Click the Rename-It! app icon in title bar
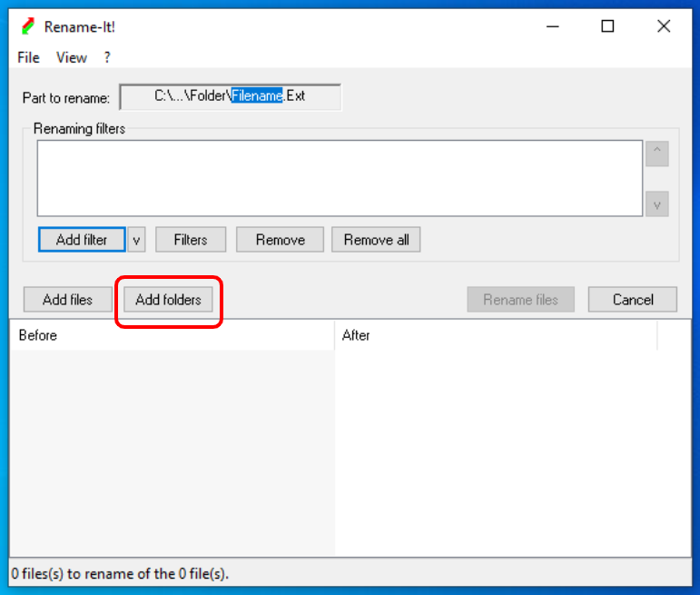Image resolution: width=700 pixels, height=595 pixels. tap(28, 26)
